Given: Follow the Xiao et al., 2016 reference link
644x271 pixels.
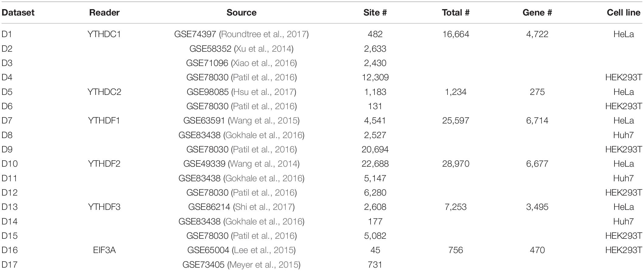Looking at the screenshot, I should pos(264,63).
